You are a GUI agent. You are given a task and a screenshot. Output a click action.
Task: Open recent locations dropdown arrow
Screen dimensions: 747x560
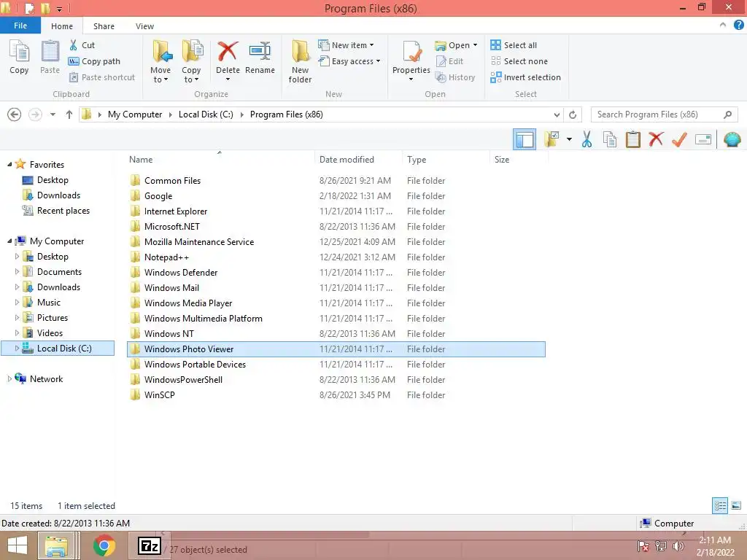[53, 114]
